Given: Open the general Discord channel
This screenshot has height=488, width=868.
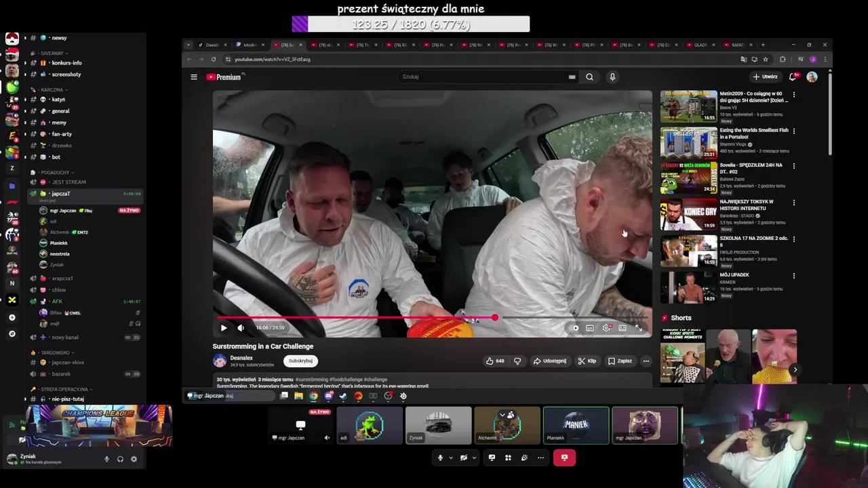Looking at the screenshot, I should [x=60, y=111].
